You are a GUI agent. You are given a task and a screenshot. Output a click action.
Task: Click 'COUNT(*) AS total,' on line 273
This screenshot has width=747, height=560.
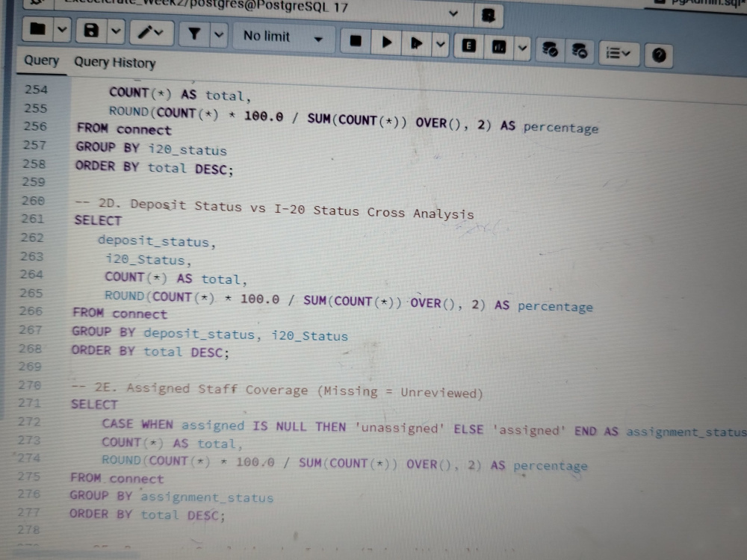click(172, 443)
